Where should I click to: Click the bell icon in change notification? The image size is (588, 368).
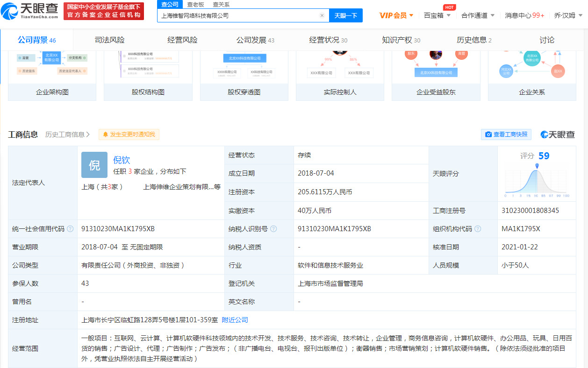(105, 134)
